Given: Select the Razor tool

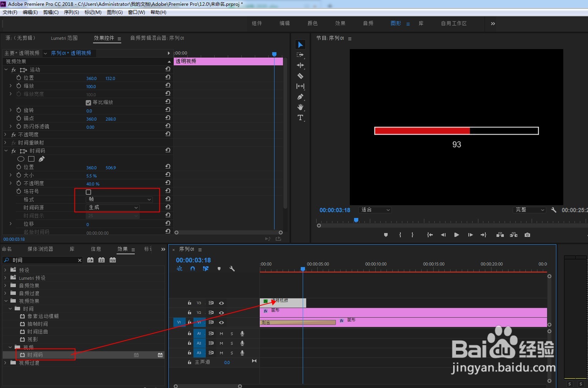Looking at the screenshot, I should pyautogui.click(x=300, y=76).
